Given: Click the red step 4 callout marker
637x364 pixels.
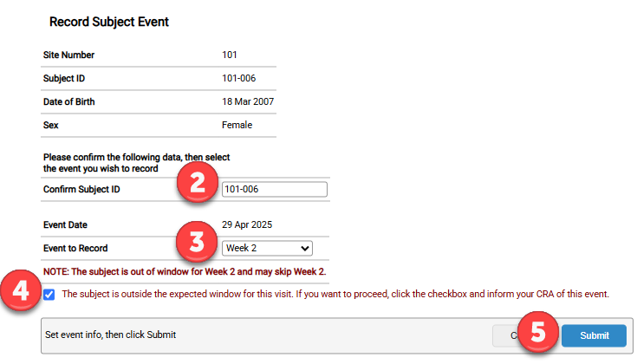Looking at the screenshot, I should pos(19,293).
